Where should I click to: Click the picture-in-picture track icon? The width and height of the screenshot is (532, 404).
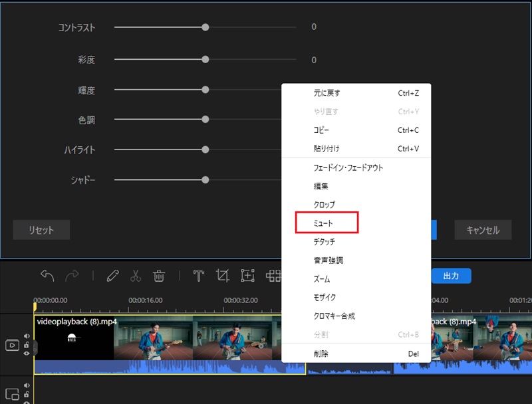[12, 395]
